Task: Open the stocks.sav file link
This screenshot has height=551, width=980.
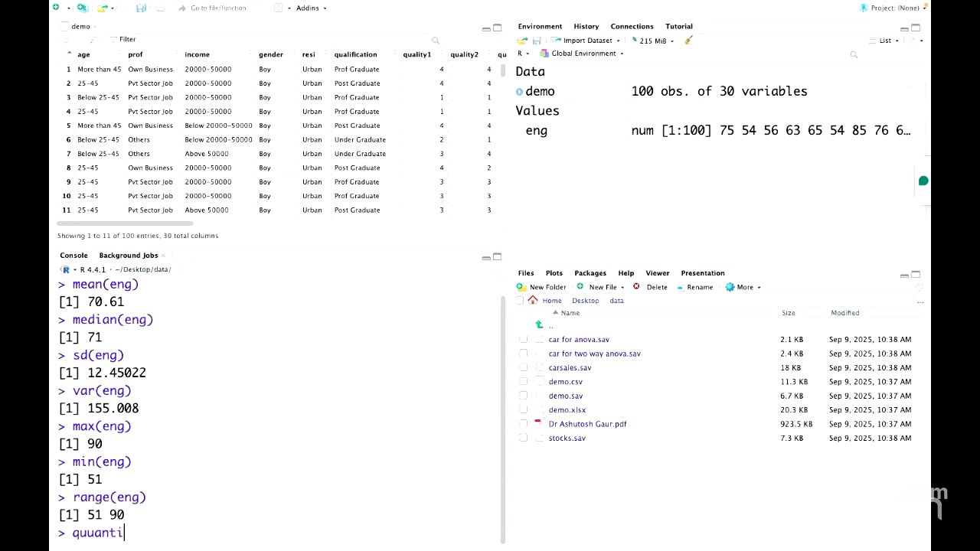Action: click(567, 438)
